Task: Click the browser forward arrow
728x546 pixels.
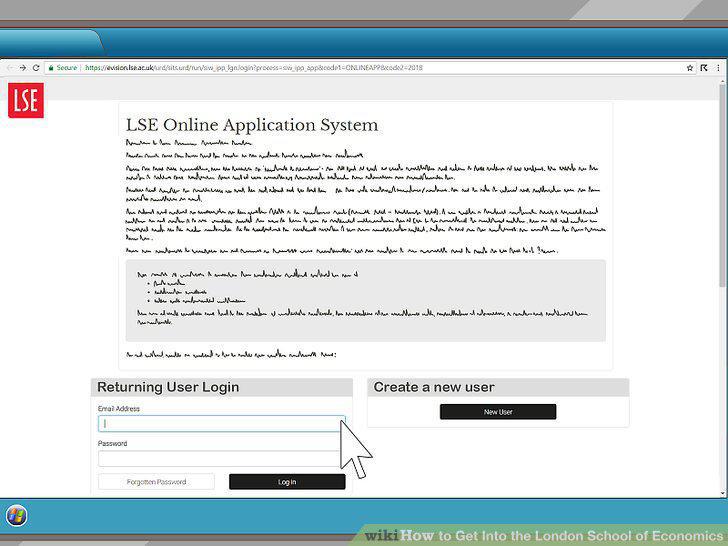Action: tap(22, 68)
